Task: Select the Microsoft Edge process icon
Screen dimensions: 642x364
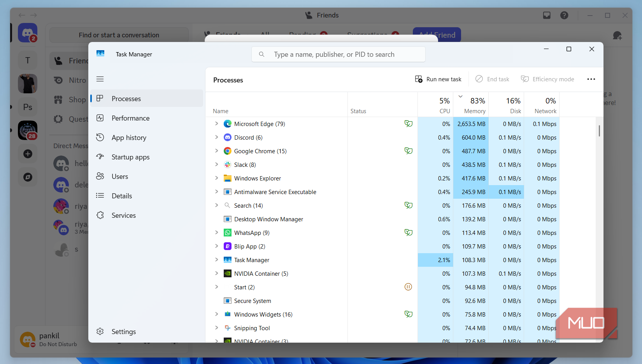Action: [x=228, y=124]
